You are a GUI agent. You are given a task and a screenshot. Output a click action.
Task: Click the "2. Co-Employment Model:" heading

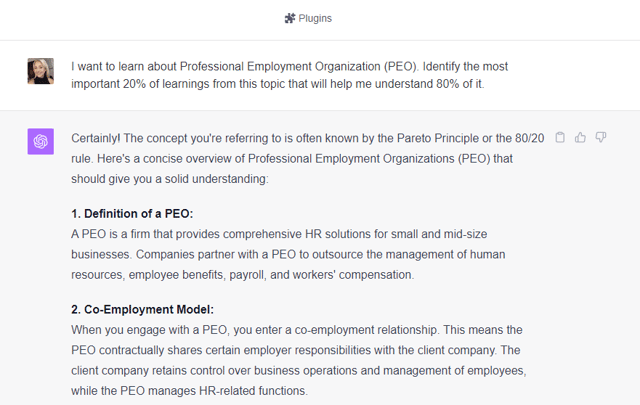coord(142,309)
